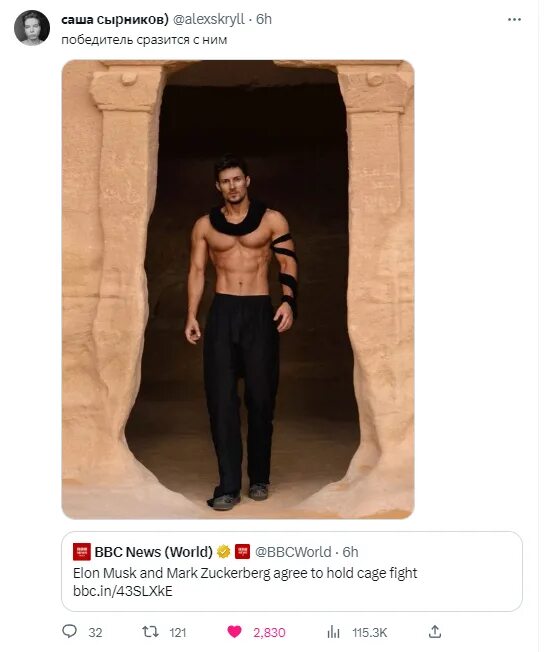Image resolution: width=545 pixels, height=652 pixels.
Task: Click the share upload icon
Action: pos(435,632)
